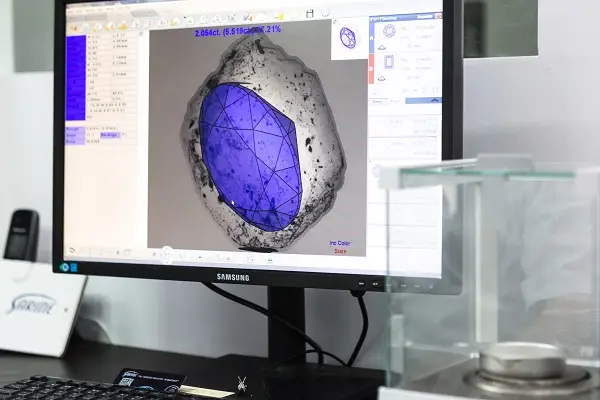Select plan option A blue tab

(x=371, y=38)
